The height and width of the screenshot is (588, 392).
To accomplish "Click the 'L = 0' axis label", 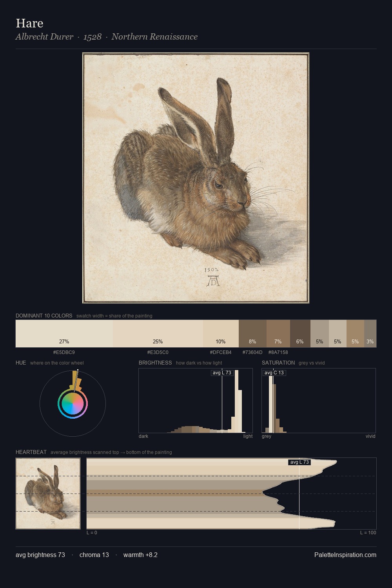I will click(92, 533).
